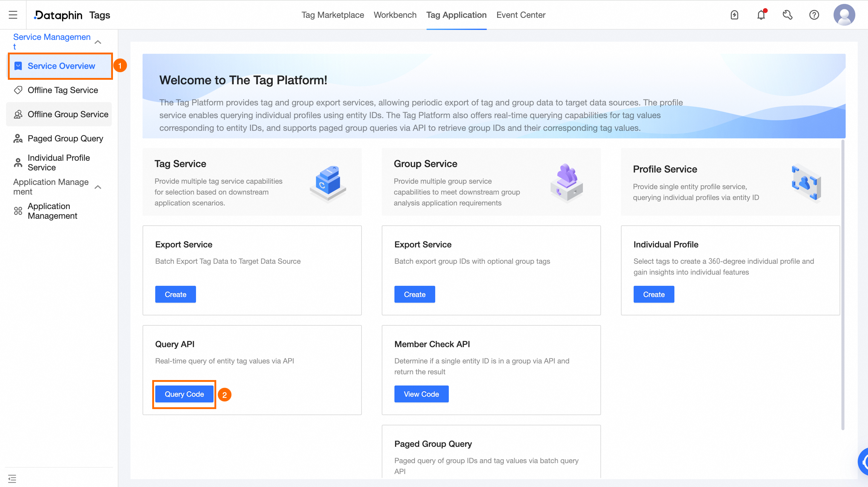
Task: Click the Group Service card title
Action: point(425,163)
